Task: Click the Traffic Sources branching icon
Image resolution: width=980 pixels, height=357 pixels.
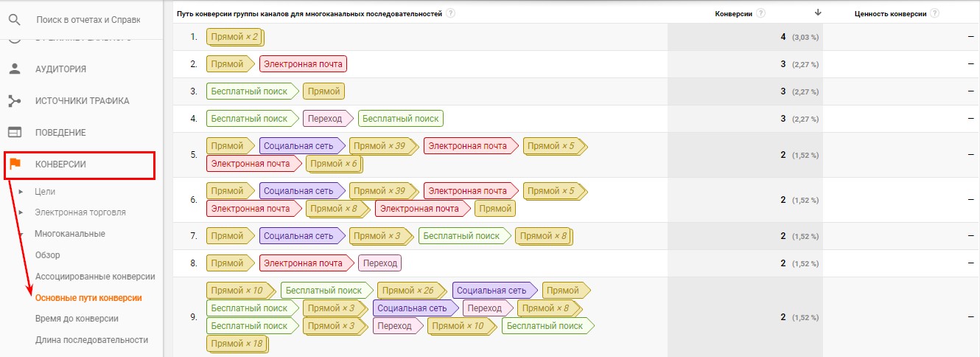Action: [15, 100]
